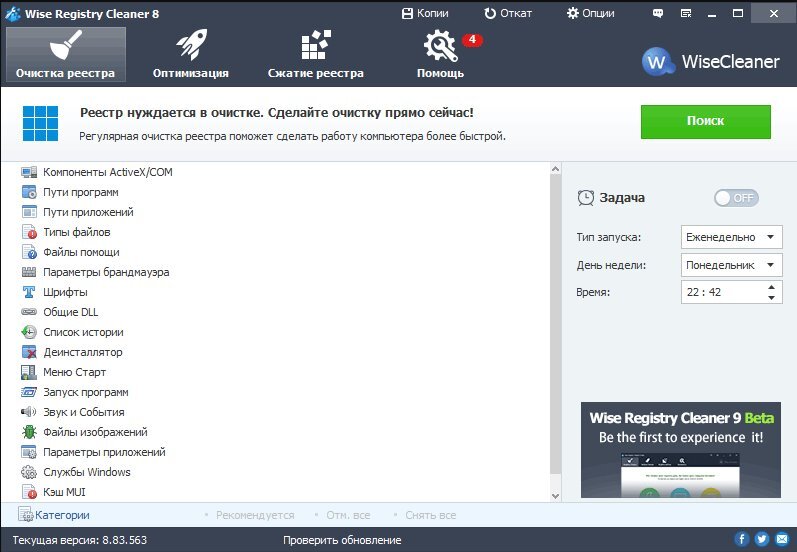Click the Текущая версия: 8.83.563 text
The image size is (797, 552).
80,540
